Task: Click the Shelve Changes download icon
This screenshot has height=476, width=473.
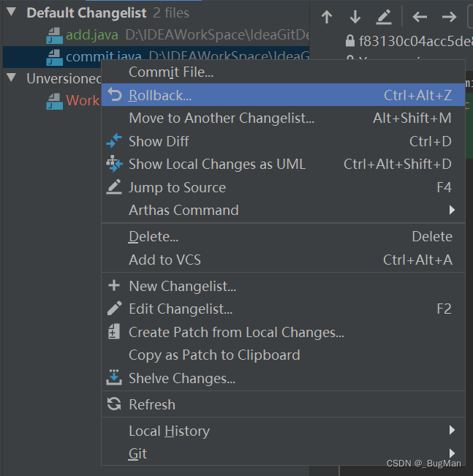Action: [x=114, y=377]
